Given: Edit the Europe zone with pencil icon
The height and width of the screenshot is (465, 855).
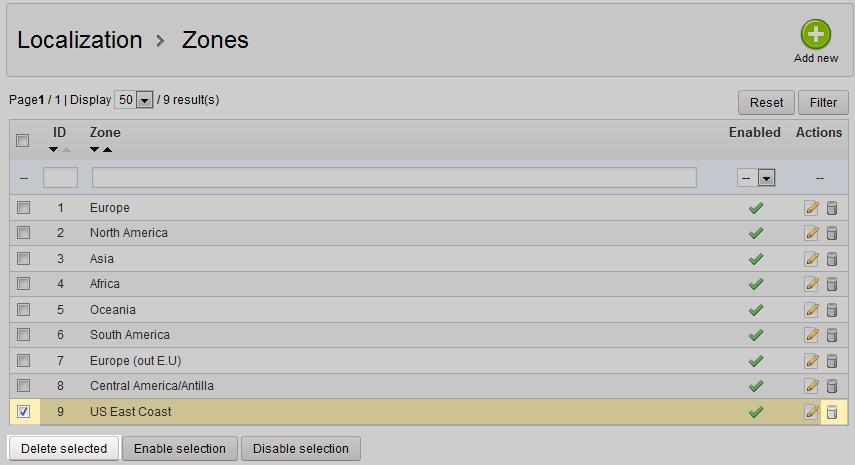Looking at the screenshot, I should [x=811, y=208].
